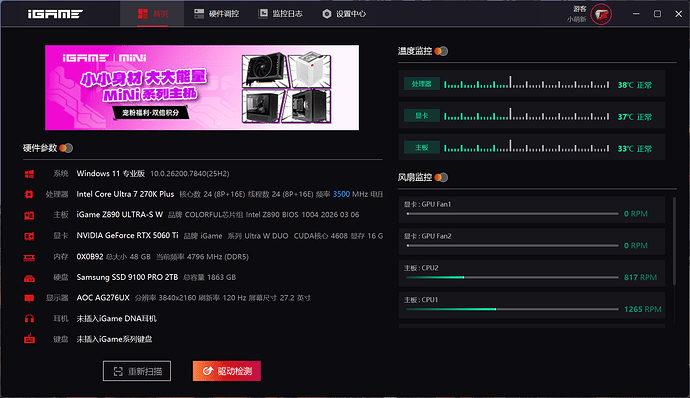690x398 pixels.
Task: Click the memory RAM icon
Action: (x=29, y=258)
